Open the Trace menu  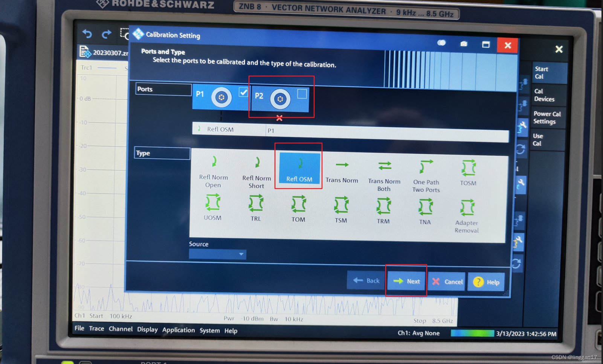pos(96,329)
